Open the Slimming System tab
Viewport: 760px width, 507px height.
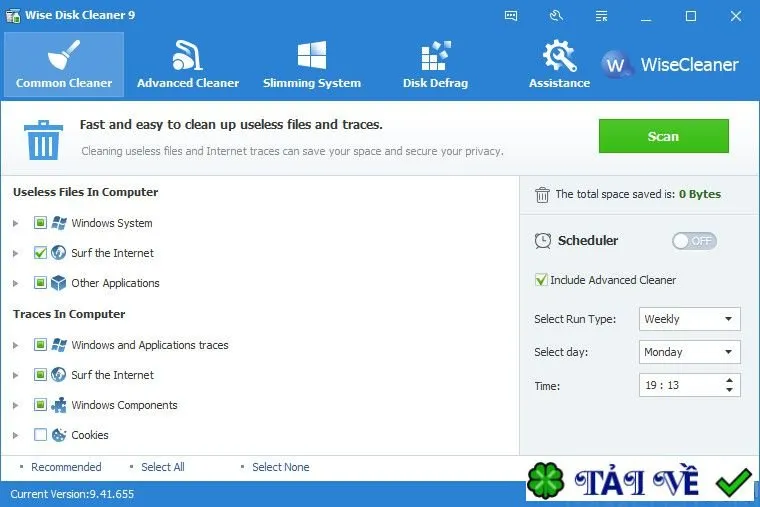tap(312, 64)
